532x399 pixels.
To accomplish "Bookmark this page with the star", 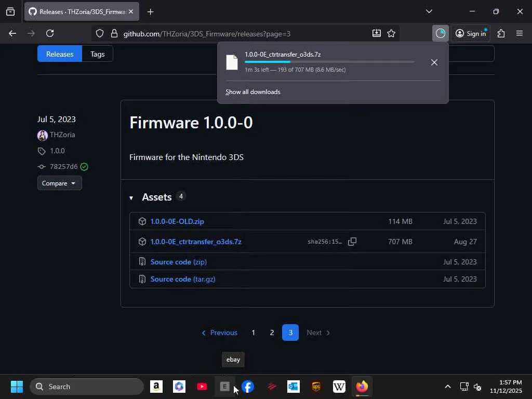I will [391, 33].
